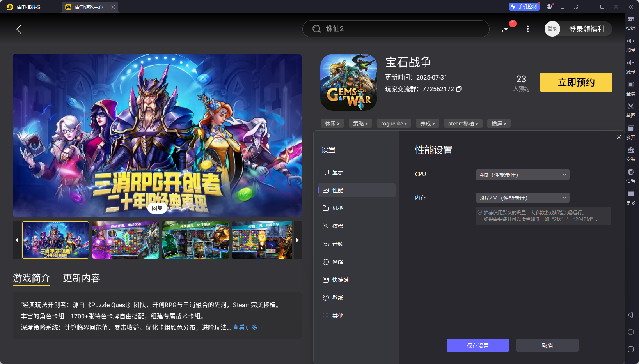Tap Android recent apps square button
This screenshot has width=639, height=364.
pyautogui.click(x=630, y=349)
